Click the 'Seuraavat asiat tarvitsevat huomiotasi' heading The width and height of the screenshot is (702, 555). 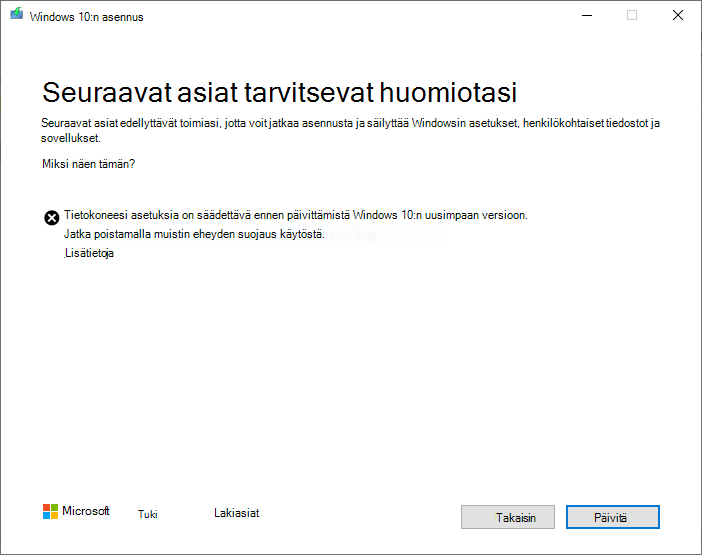(280, 92)
